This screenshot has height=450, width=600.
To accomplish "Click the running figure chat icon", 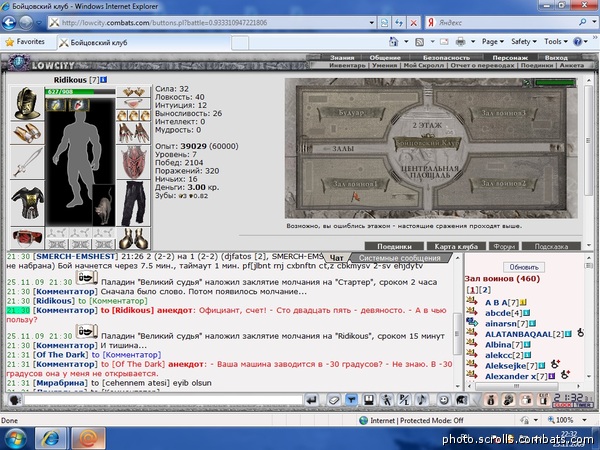I will 386,400.
